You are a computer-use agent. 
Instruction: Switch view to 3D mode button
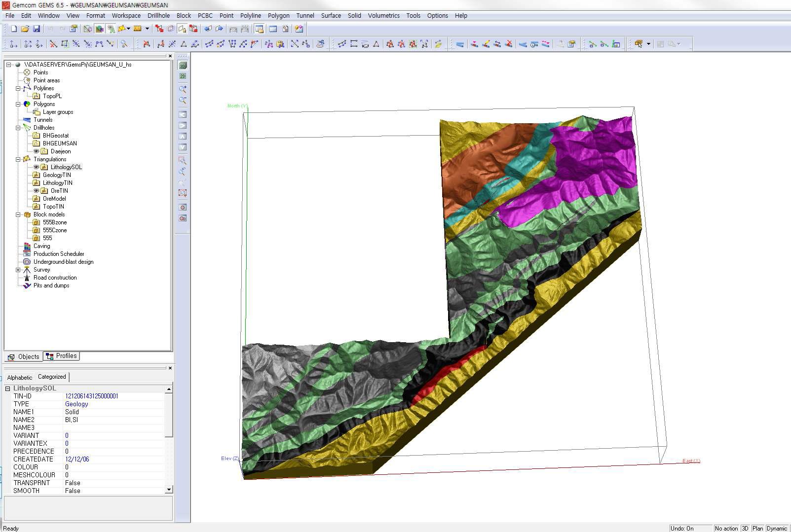point(183,66)
